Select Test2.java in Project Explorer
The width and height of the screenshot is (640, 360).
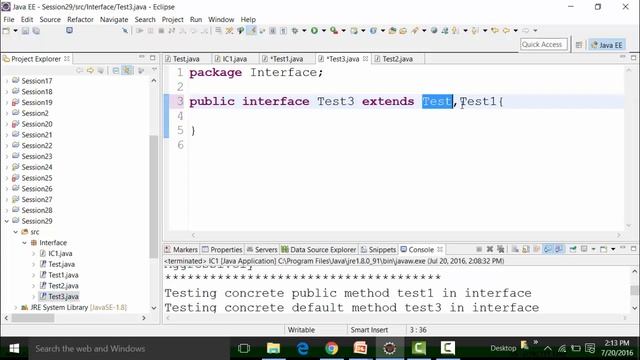click(63, 286)
